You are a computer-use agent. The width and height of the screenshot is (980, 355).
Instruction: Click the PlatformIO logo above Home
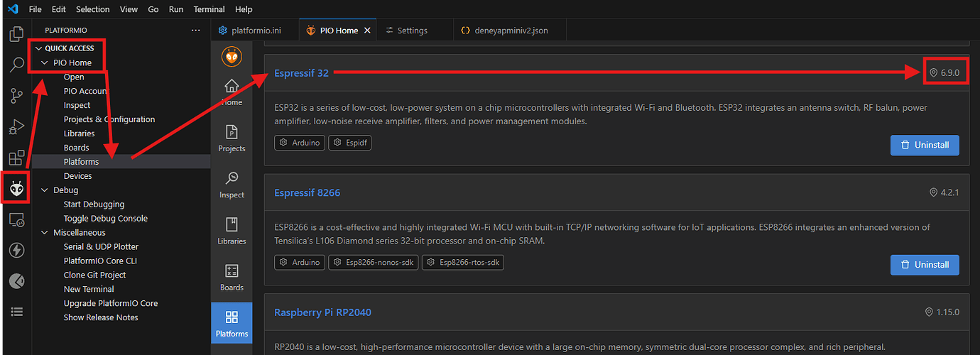click(232, 56)
